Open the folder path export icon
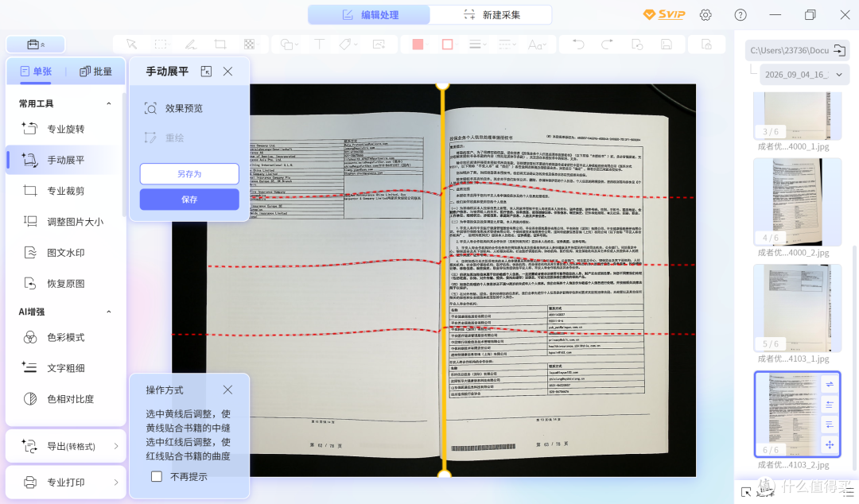 click(839, 50)
